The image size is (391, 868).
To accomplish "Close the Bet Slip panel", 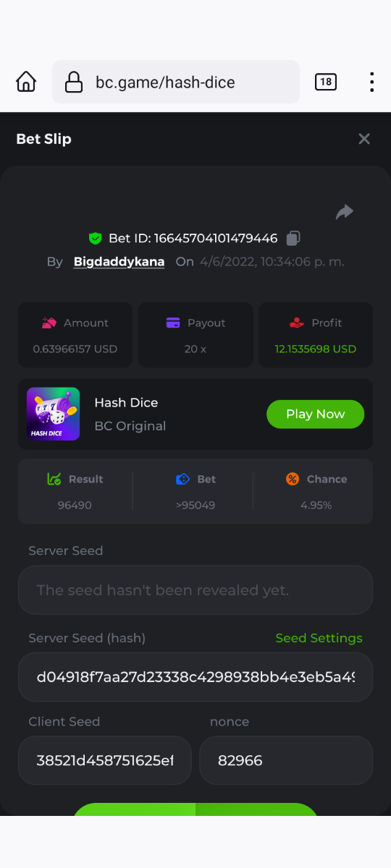I will tap(364, 139).
